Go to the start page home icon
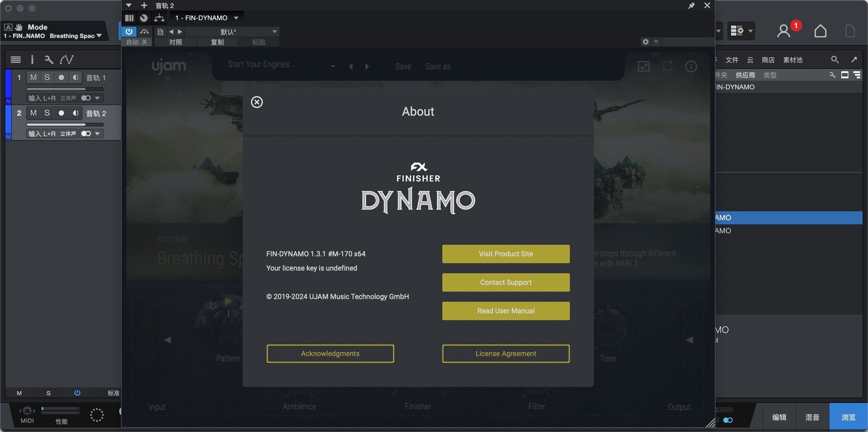Screen dimensions: 868x432 (x=820, y=31)
